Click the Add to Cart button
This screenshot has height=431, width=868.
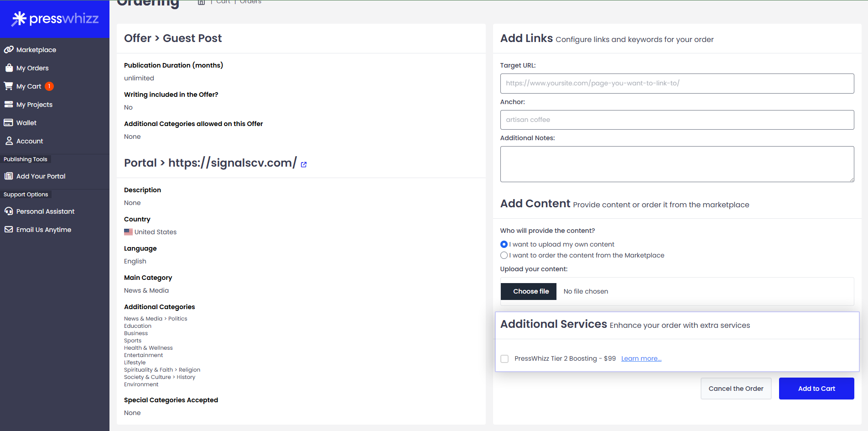[x=816, y=388]
